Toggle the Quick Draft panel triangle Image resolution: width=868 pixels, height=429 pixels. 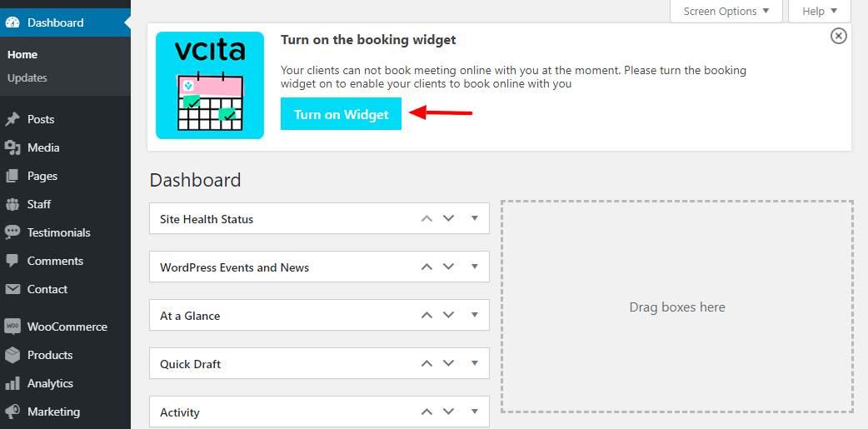(x=475, y=363)
